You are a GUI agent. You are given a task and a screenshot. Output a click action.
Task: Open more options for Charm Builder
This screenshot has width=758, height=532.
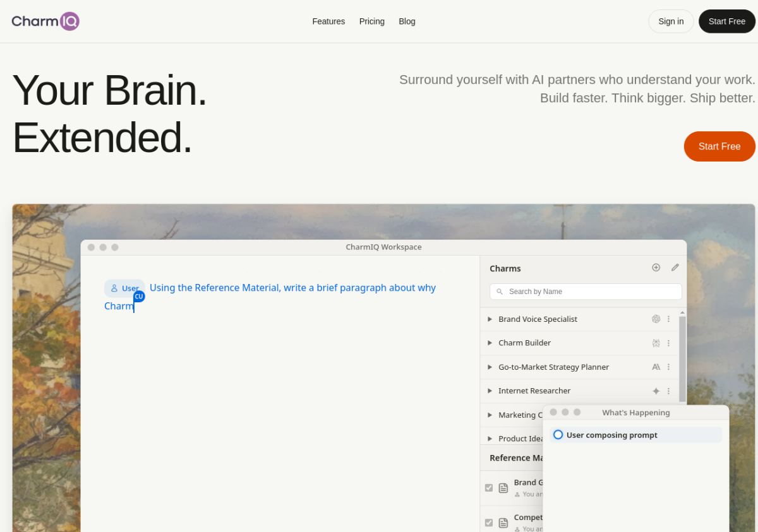point(669,343)
